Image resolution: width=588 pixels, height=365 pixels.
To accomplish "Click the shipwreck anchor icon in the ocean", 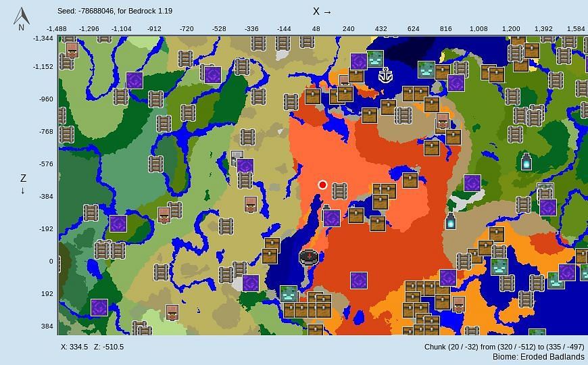I will point(385,76).
